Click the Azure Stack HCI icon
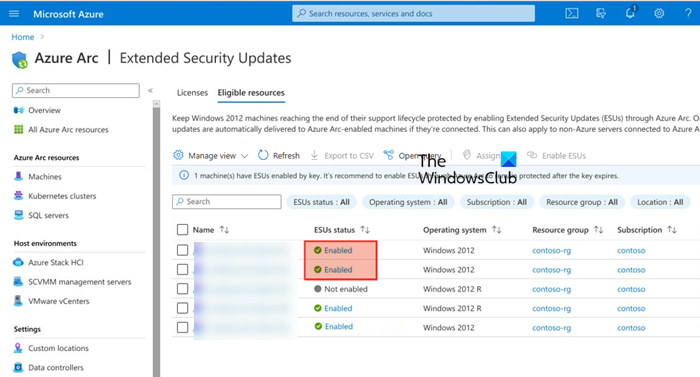Viewport: 700px width, 377px height. tap(18, 262)
